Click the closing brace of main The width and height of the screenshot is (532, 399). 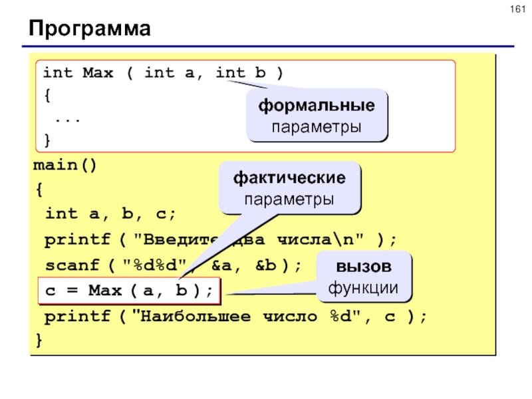[x=39, y=340]
